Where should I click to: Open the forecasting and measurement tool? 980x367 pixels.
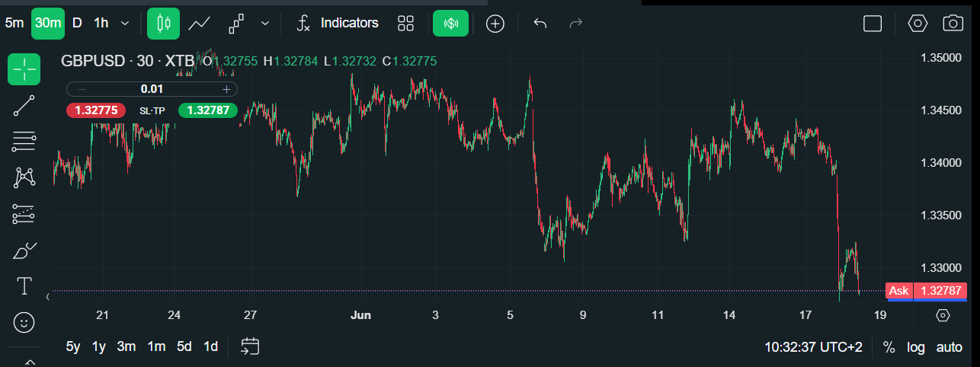click(x=24, y=214)
